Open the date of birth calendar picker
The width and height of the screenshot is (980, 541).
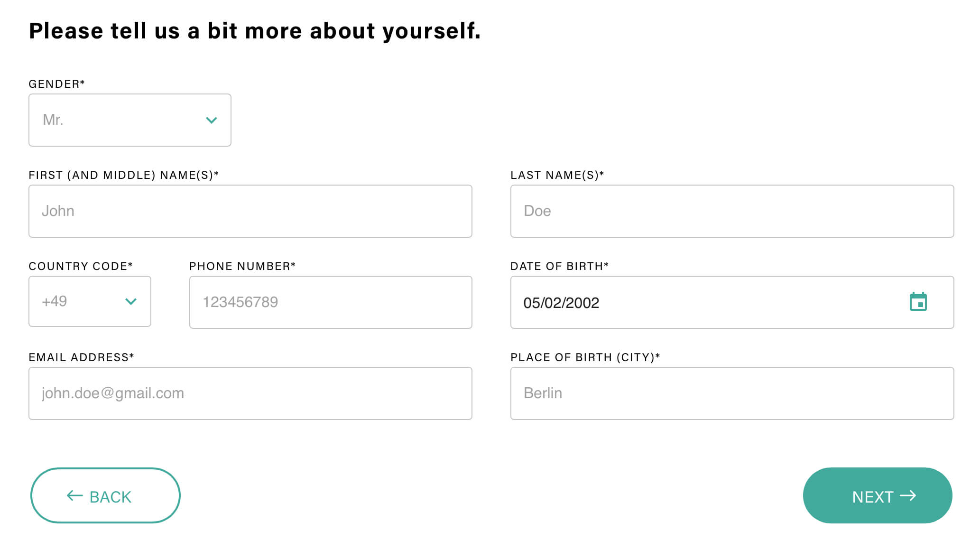[x=918, y=302]
